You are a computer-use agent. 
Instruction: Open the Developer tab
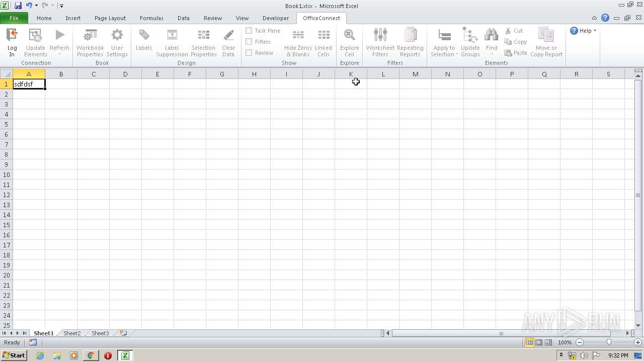pyautogui.click(x=276, y=18)
